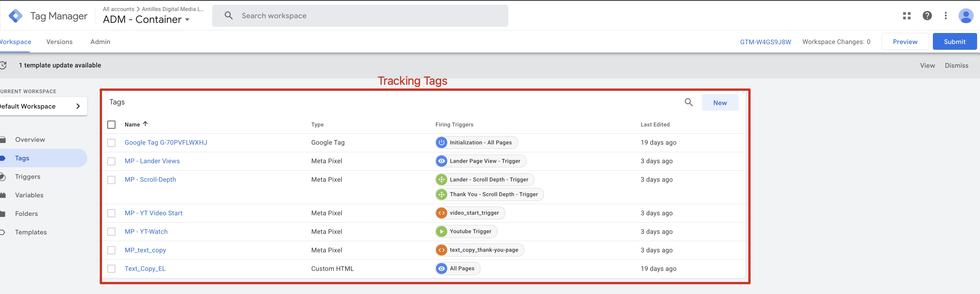Click the blue Submit button
This screenshot has height=294, width=980.
(955, 41)
